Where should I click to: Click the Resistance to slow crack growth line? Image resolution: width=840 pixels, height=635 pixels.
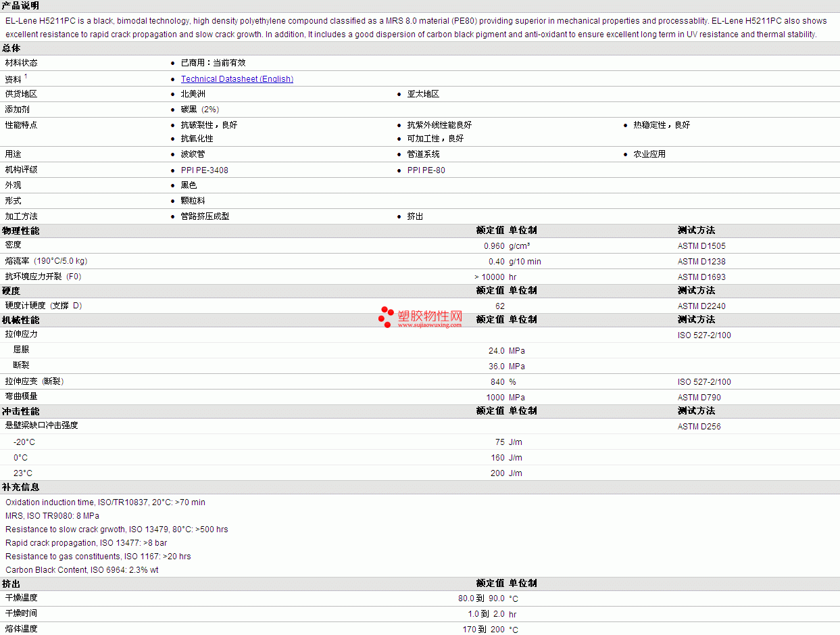point(117,530)
